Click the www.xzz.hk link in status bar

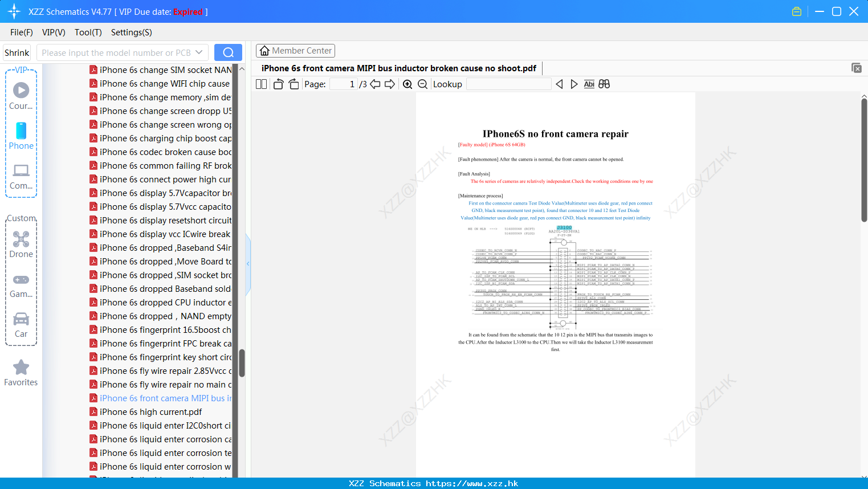(472, 483)
